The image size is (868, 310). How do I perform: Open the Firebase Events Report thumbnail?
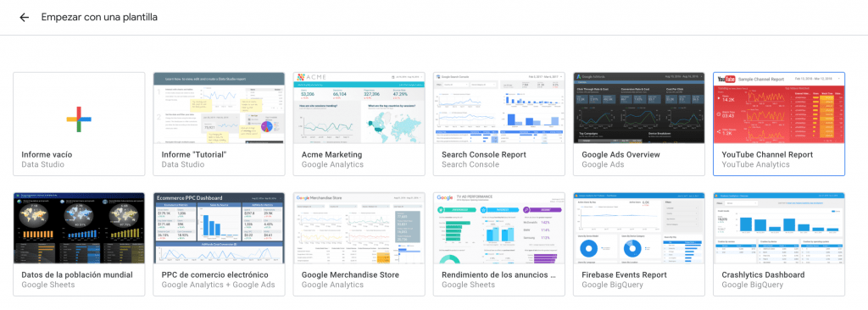639,228
